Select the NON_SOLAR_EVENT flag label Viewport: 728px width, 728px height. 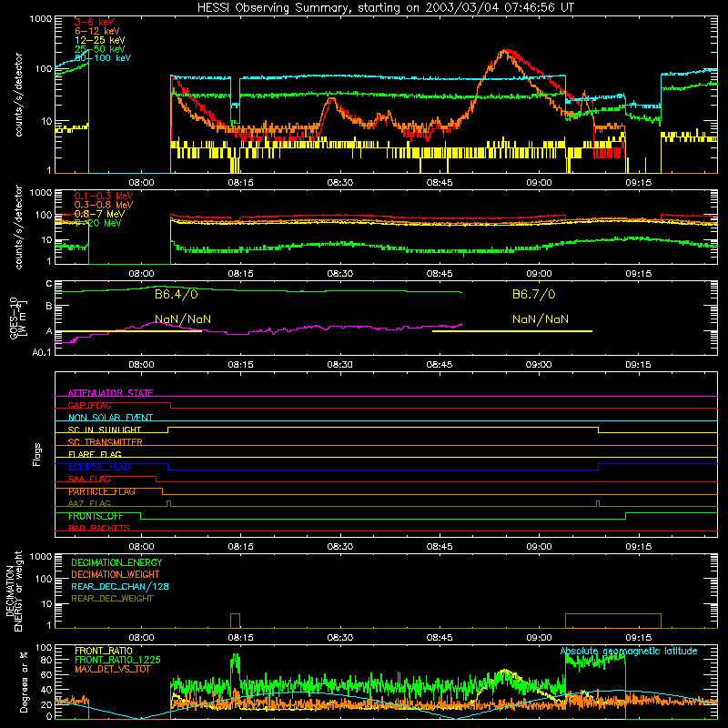(x=110, y=418)
